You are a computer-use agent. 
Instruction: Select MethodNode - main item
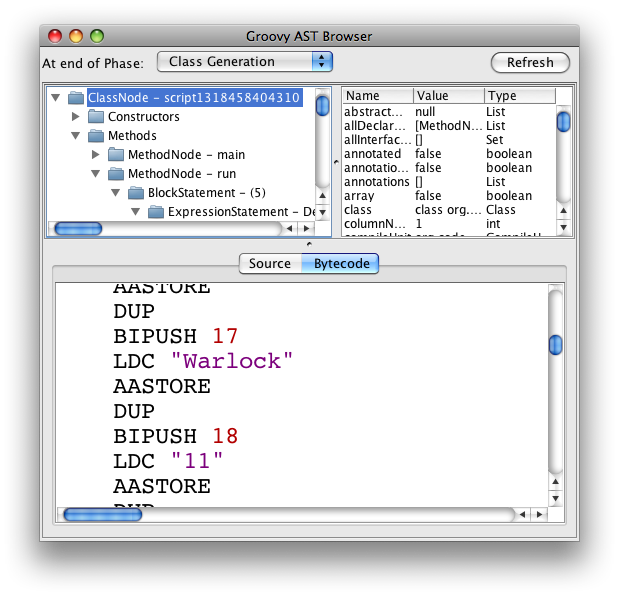pyautogui.click(x=186, y=154)
